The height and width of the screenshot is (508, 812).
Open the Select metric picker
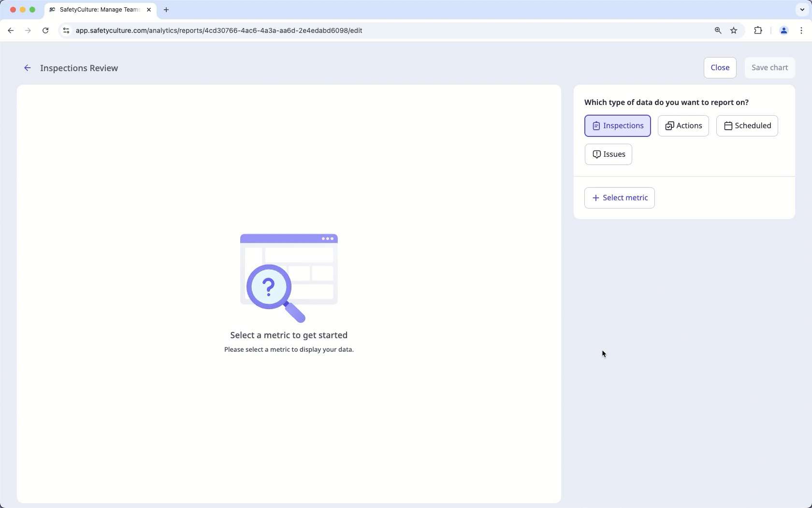[620, 198]
